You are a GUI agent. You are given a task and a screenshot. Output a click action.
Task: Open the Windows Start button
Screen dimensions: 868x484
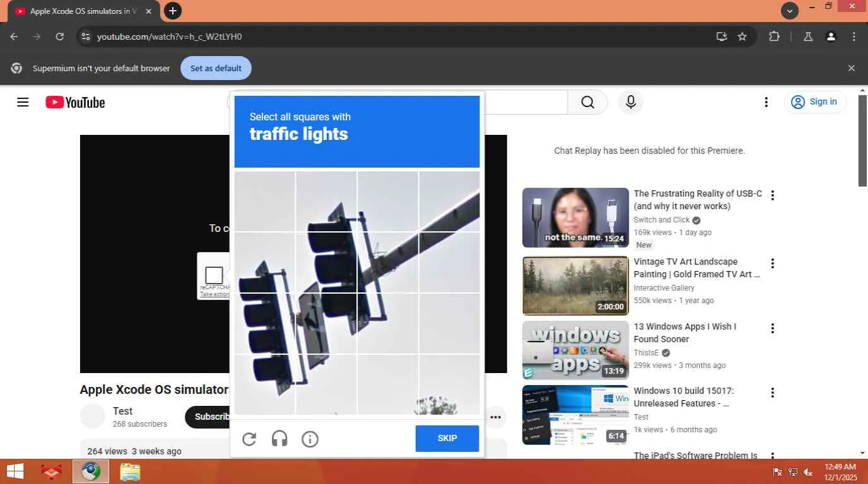[x=15, y=471]
